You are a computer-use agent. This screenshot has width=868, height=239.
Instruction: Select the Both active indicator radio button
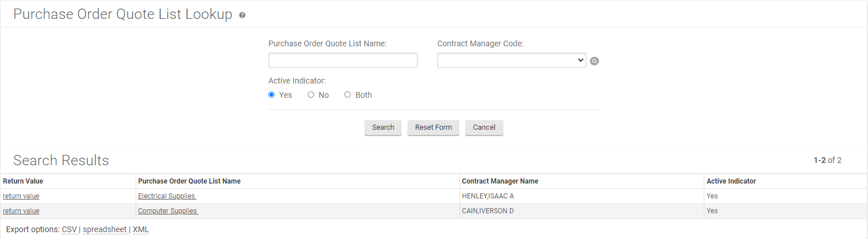coord(347,95)
